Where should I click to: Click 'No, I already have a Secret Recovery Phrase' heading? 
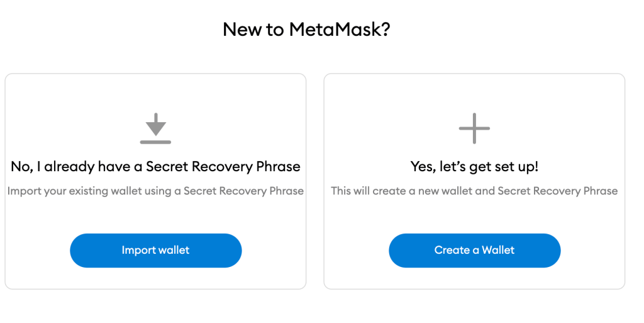155,167
